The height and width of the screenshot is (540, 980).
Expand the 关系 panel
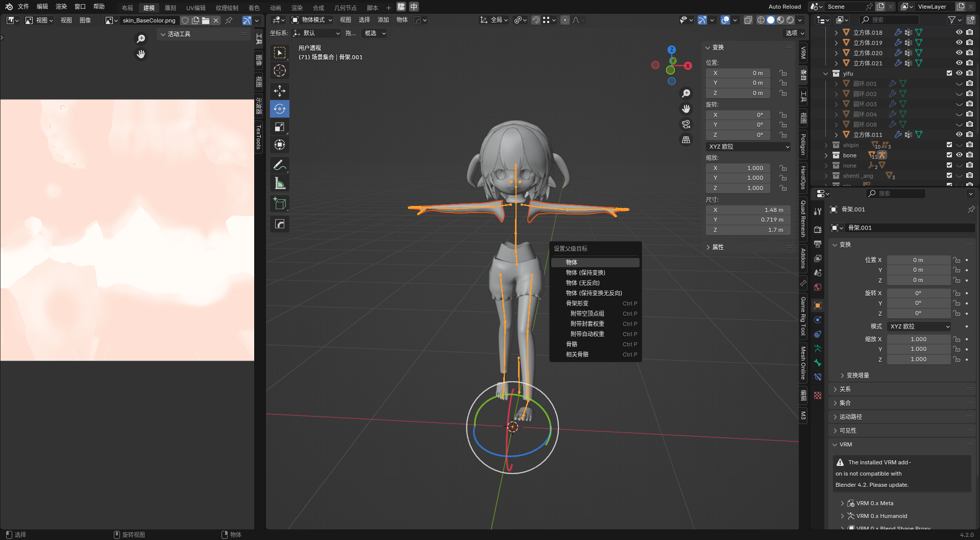845,389
